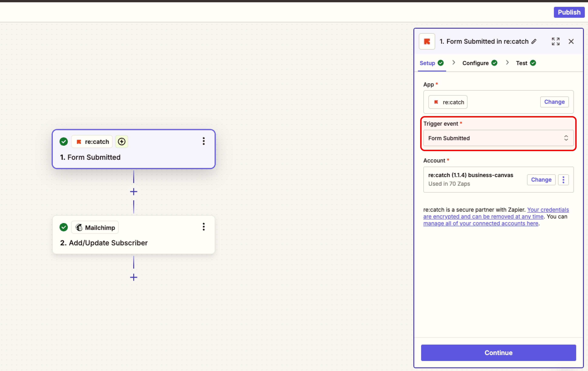Open the Trigger event dropdown
This screenshot has height=371, width=588.
[x=493, y=138]
